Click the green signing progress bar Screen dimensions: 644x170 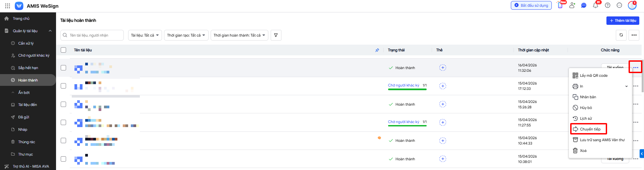[x=407, y=89]
